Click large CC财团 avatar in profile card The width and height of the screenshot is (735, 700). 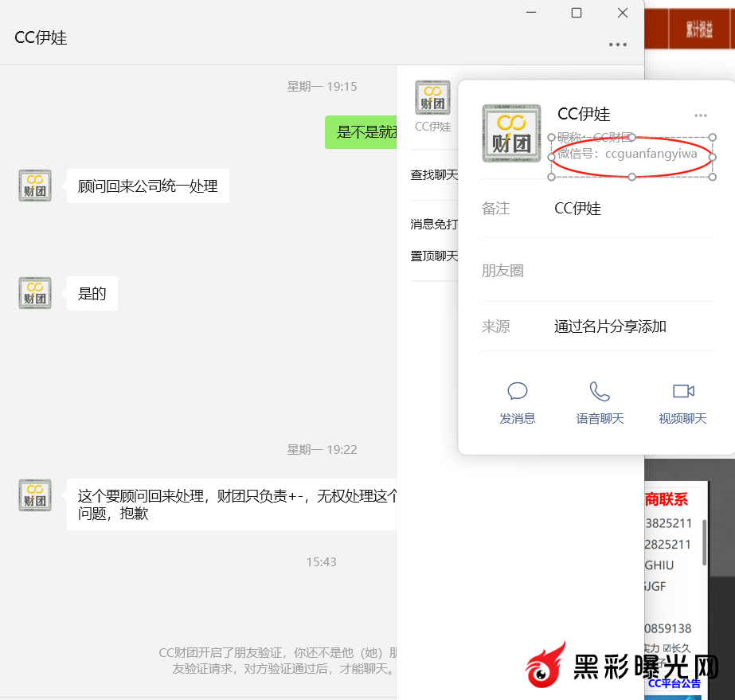511,134
